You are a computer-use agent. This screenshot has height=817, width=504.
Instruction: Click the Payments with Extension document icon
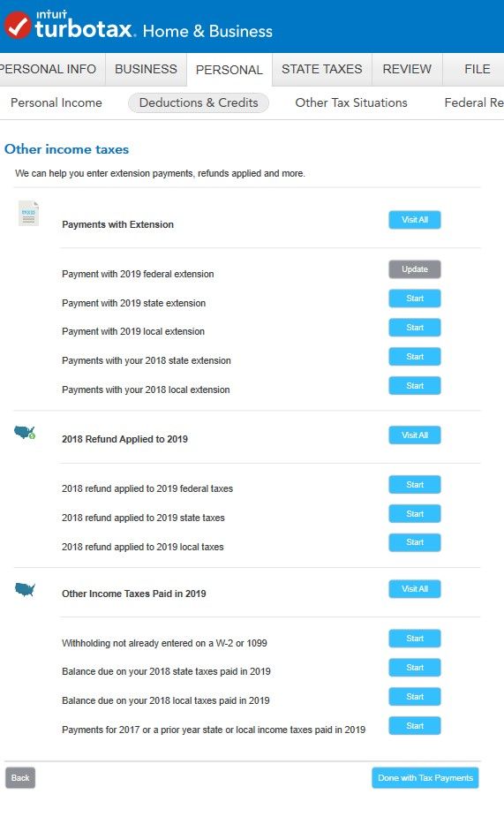28,214
